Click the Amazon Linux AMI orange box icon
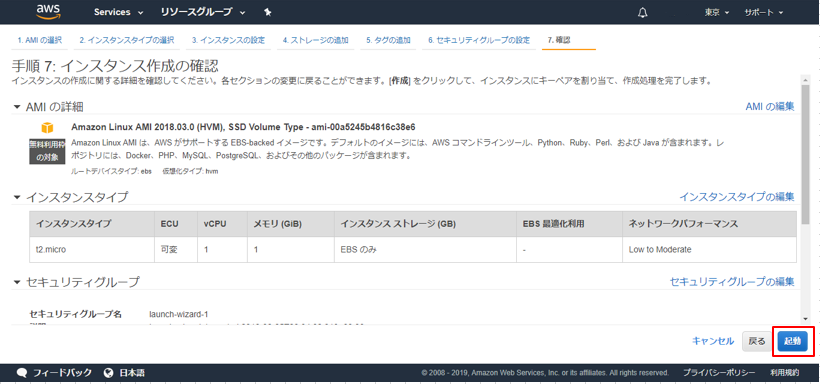 tap(48, 128)
